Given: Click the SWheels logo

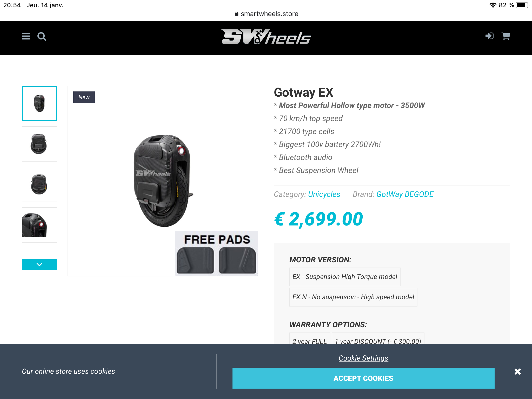Looking at the screenshot, I should [266, 37].
